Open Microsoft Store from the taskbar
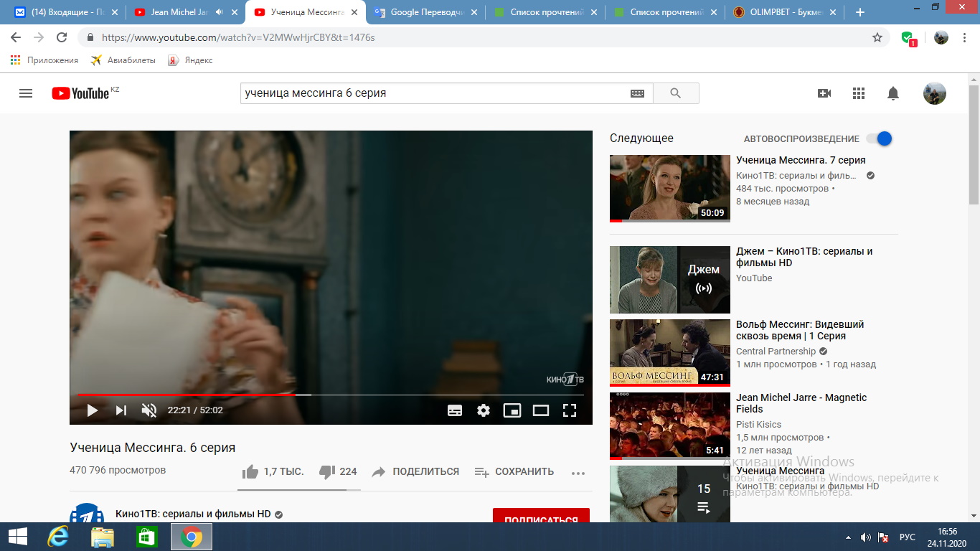The width and height of the screenshot is (980, 551). pyautogui.click(x=146, y=537)
